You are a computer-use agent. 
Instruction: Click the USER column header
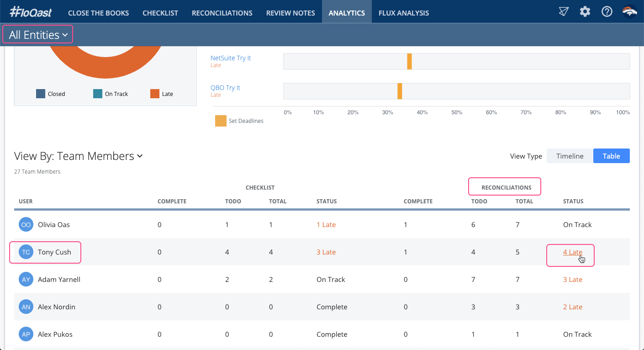coord(26,202)
